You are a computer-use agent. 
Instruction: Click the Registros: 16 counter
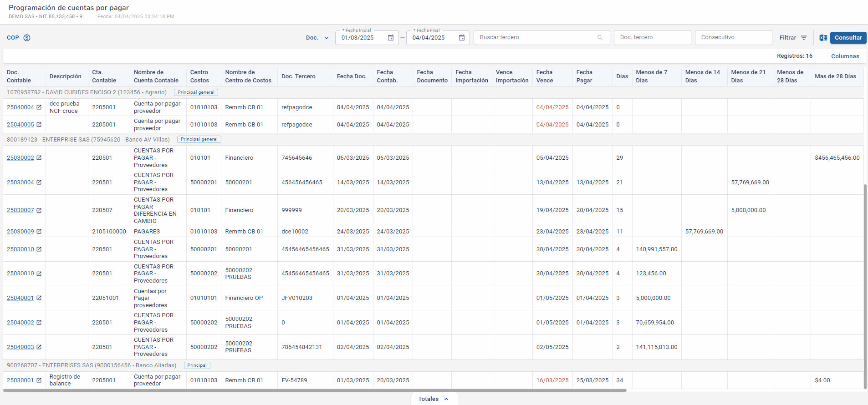[x=795, y=56]
